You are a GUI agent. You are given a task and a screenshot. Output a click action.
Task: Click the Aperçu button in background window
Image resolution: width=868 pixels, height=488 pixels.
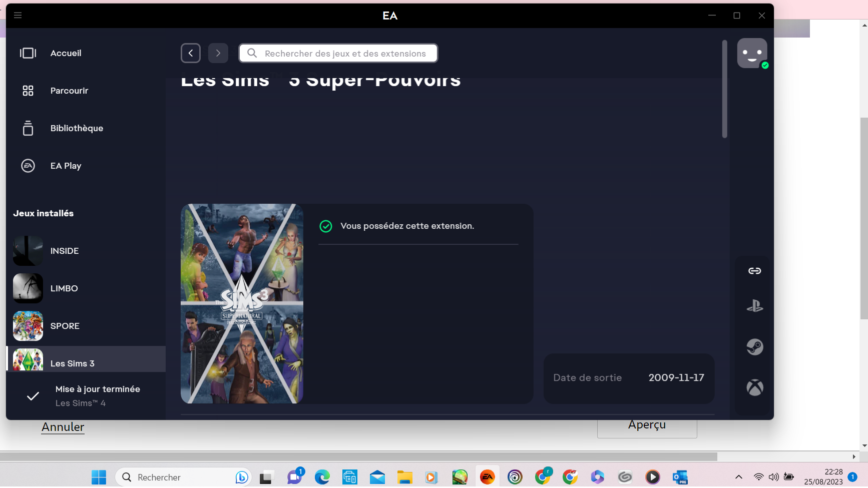(x=647, y=428)
